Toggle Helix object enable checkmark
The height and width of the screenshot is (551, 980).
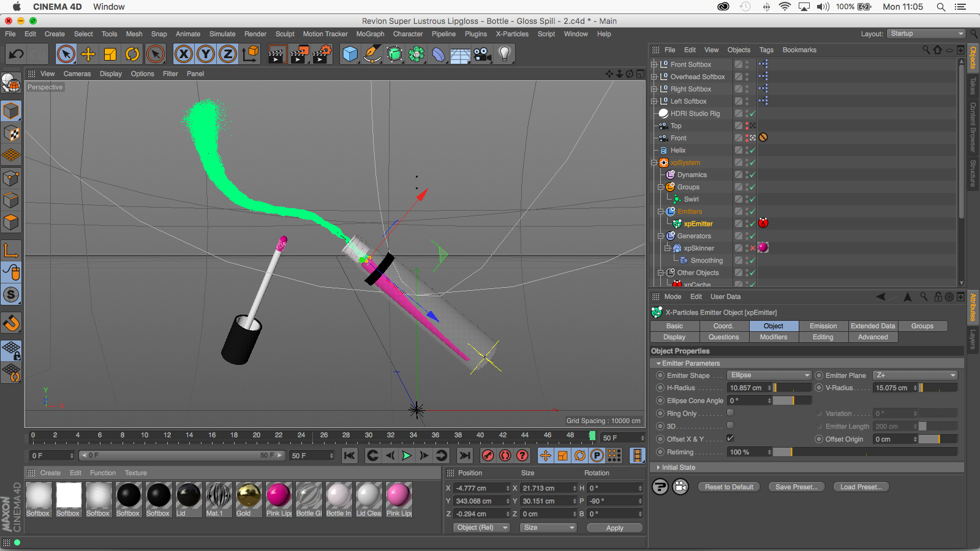(x=753, y=150)
